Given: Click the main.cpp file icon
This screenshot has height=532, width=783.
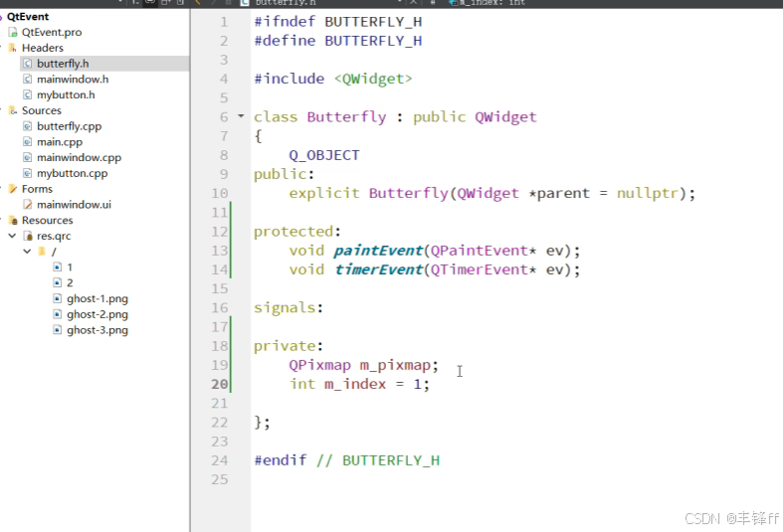Looking at the screenshot, I should (x=28, y=142).
